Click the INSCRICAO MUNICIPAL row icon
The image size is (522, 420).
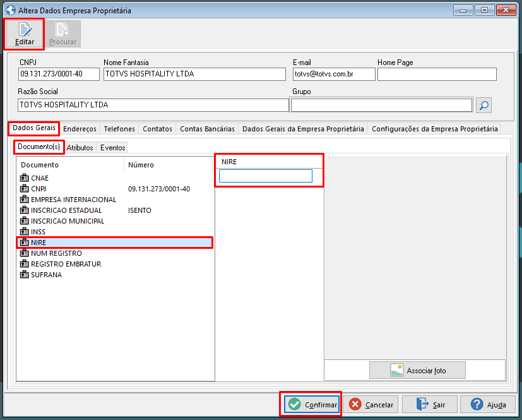point(25,221)
